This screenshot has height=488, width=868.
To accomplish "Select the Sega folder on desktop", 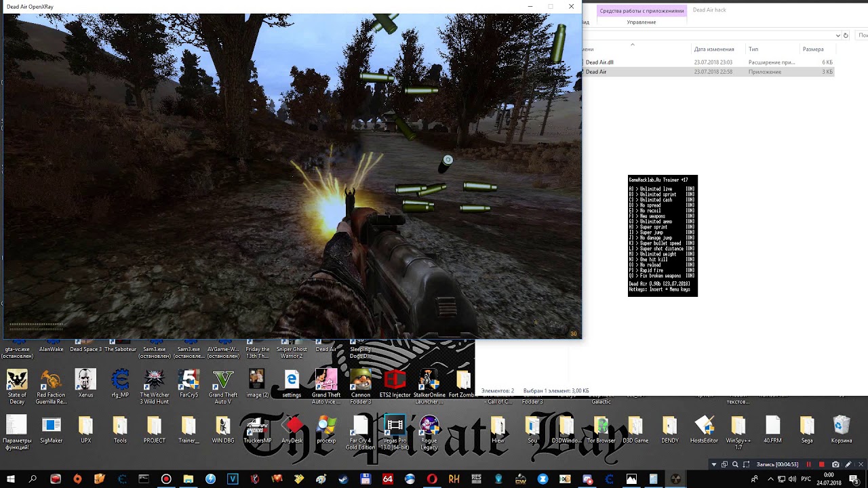I will click(807, 430).
